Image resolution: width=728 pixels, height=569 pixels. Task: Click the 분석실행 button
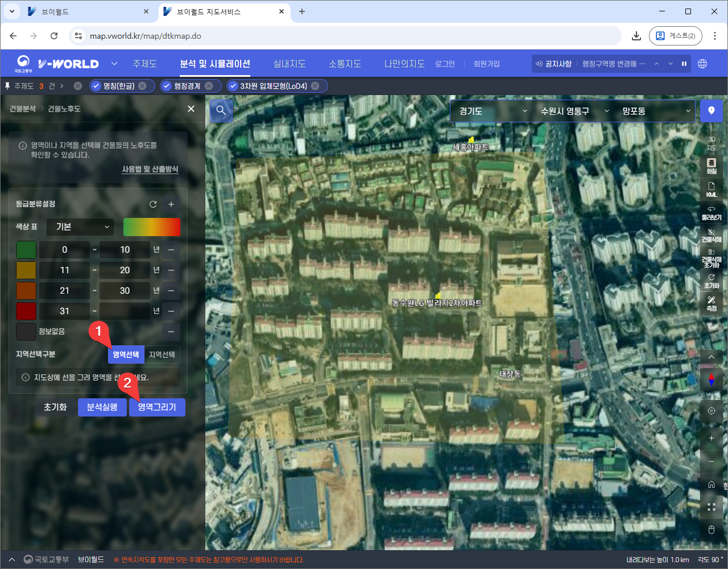(x=102, y=407)
